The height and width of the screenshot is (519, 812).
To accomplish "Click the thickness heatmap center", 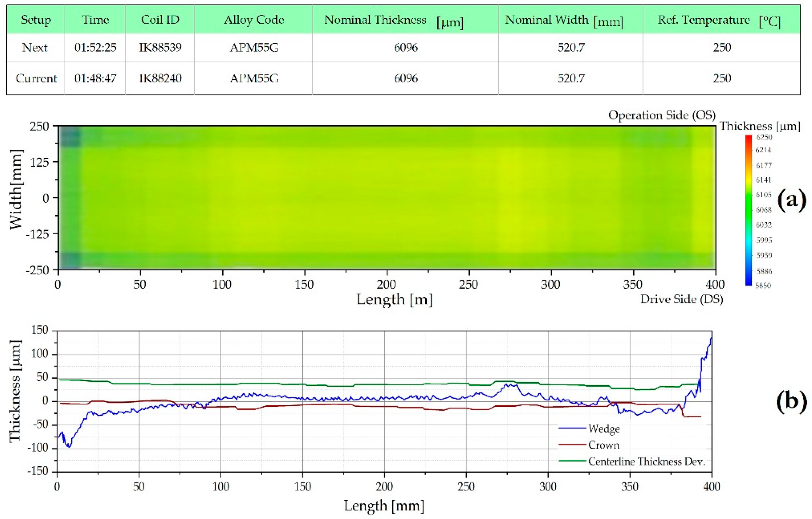I will (x=387, y=198).
